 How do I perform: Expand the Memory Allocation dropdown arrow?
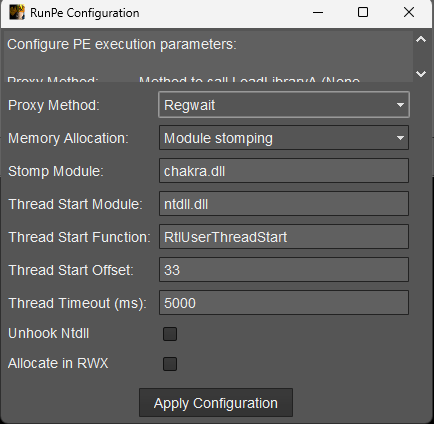click(x=400, y=138)
